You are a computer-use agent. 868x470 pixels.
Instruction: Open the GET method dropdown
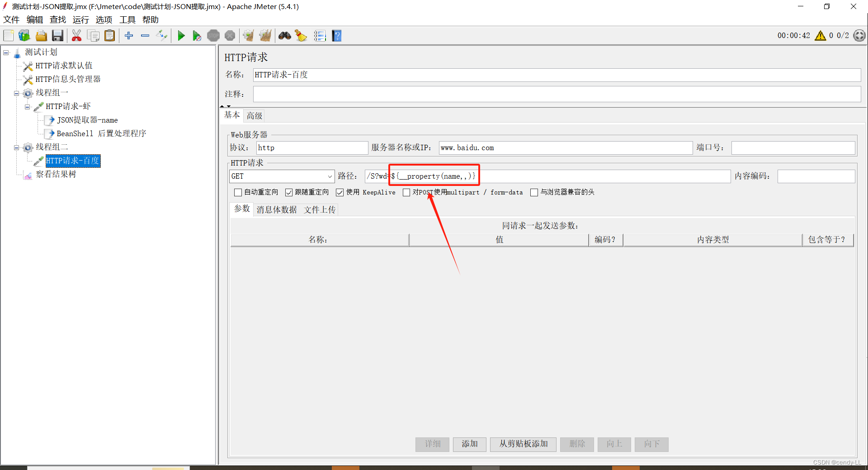pyautogui.click(x=282, y=176)
